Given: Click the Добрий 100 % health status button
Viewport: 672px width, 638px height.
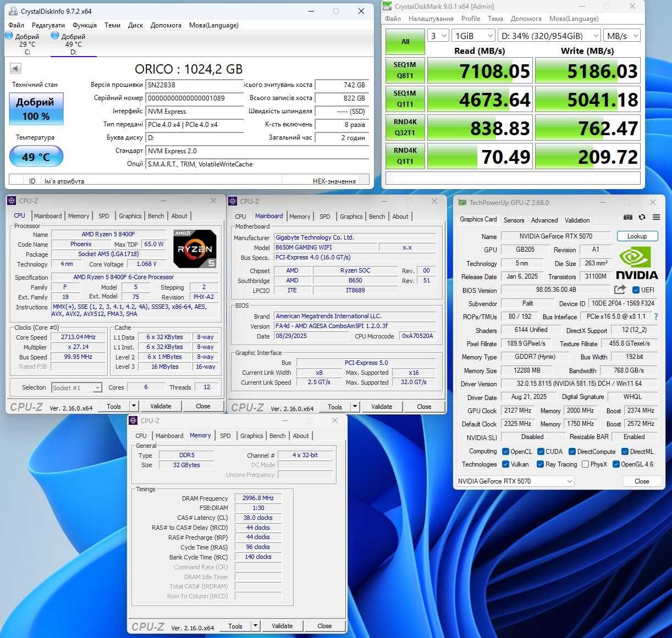Looking at the screenshot, I should click(36, 109).
